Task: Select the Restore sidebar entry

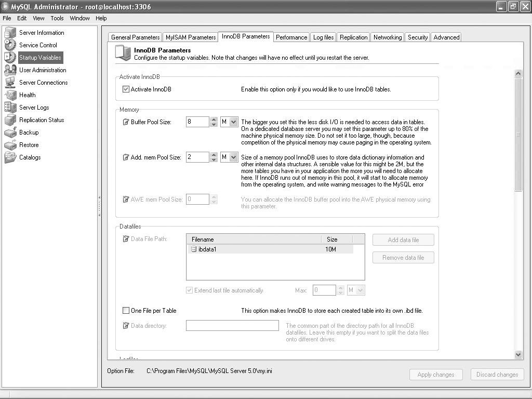Action: click(x=29, y=145)
